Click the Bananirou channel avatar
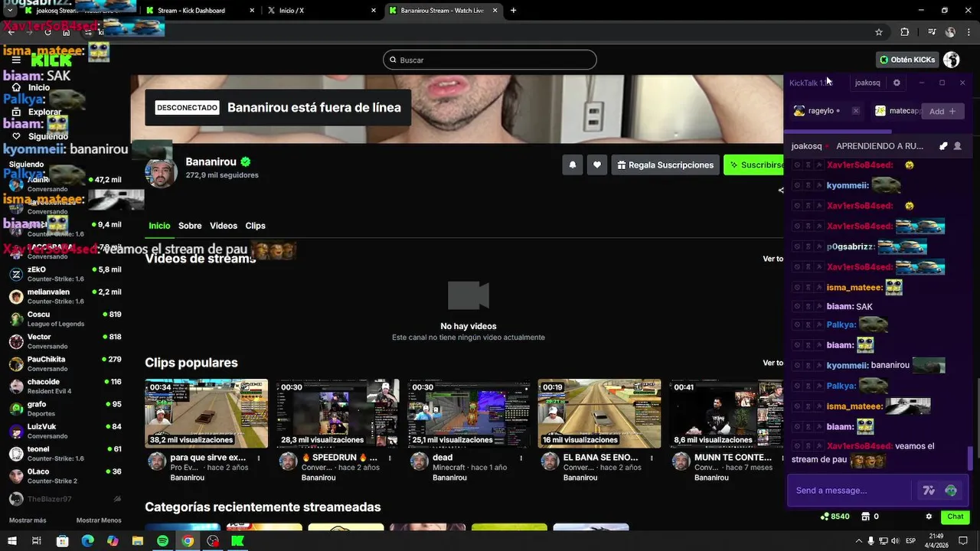980x551 pixels. 162,171
